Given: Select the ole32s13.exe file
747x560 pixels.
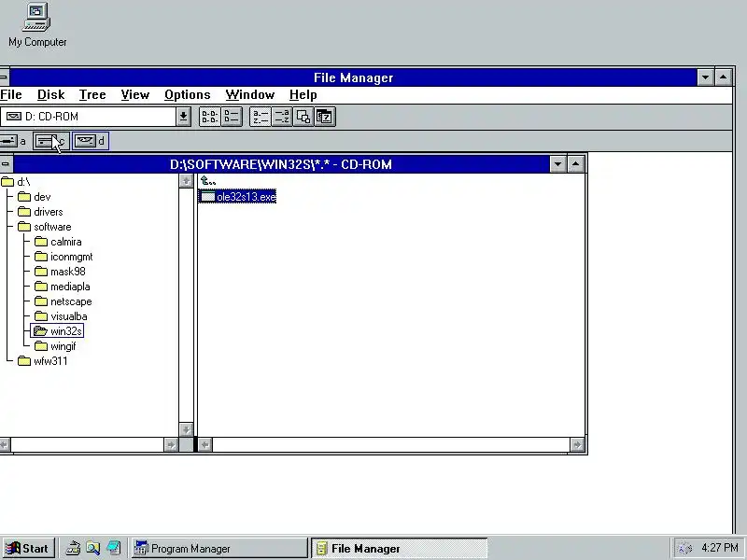Looking at the screenshot, I should (237, 197).
